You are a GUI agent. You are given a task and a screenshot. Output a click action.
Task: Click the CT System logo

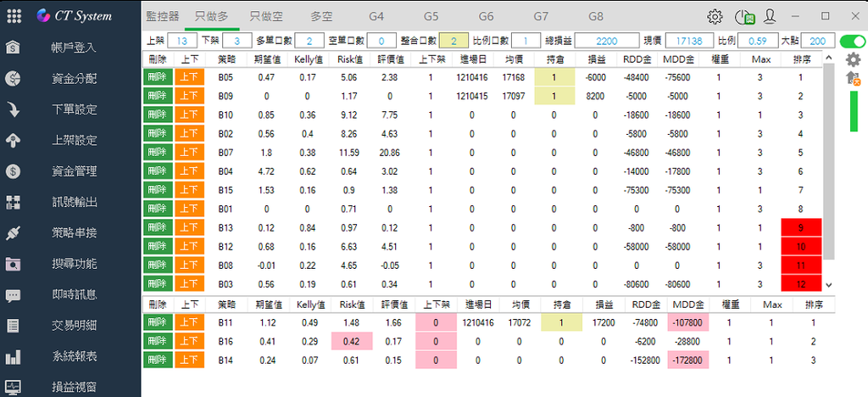(x=75, y=15)
